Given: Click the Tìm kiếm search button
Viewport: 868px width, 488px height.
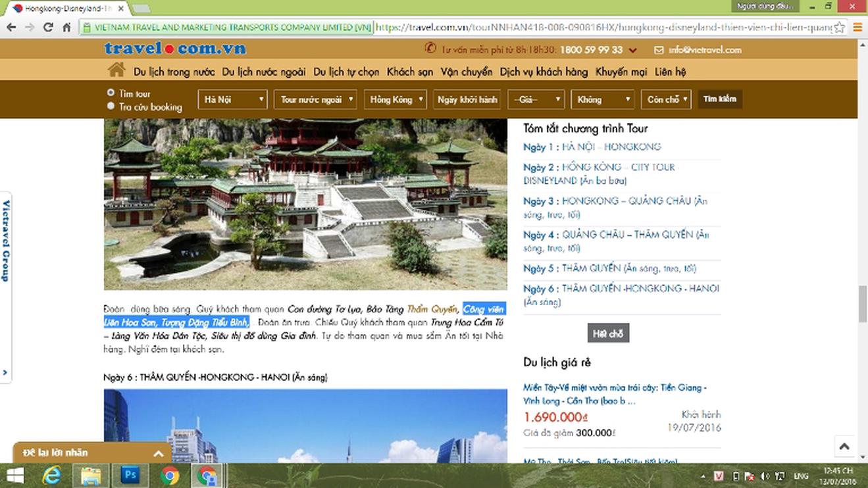Looking at the screenshot, I should [x=719, y=99].
